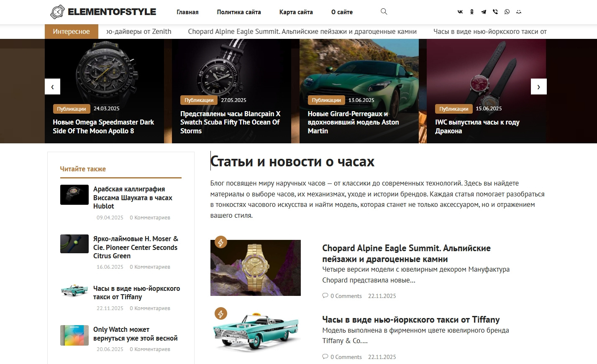Click Публикации badge on the Girard-Perregaux slide

(326, 100)
